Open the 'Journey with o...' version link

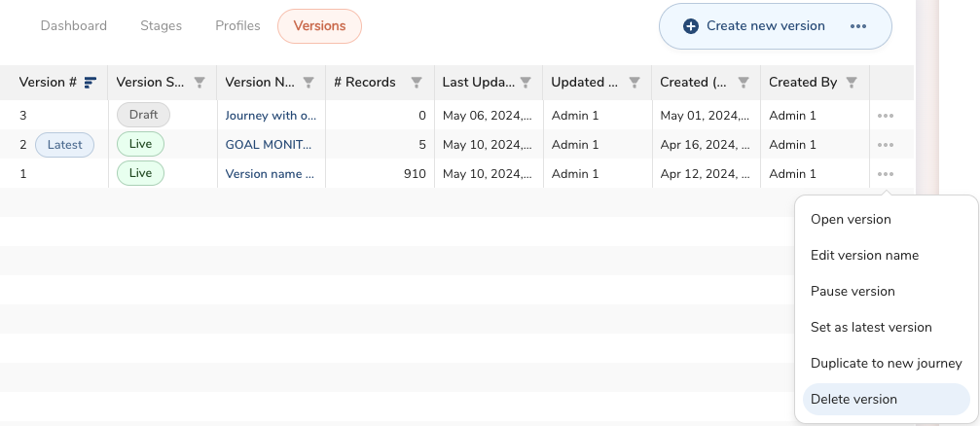(x=271, y=116)
